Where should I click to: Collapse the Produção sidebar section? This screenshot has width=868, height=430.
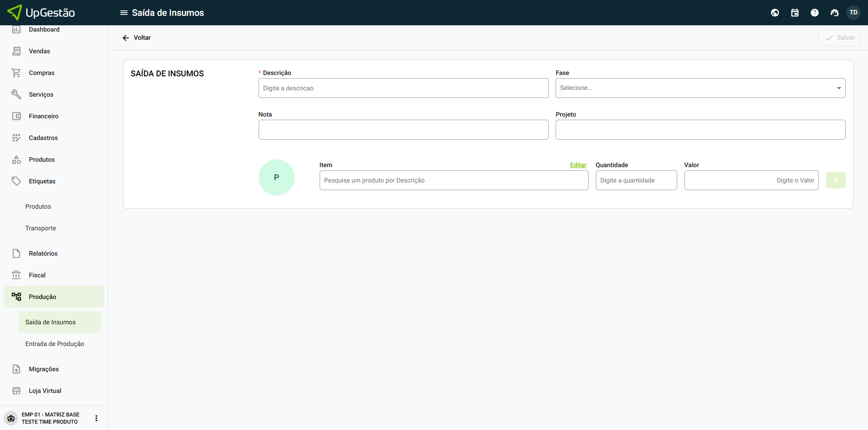pyautogui.click(x=42, y=297)
